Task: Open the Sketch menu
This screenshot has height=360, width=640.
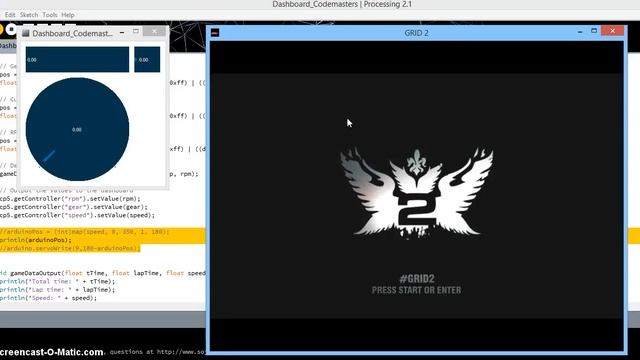Action: (x=29, y=15)
